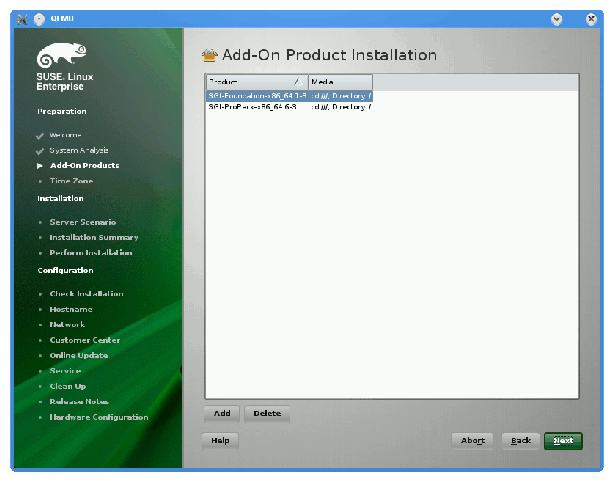The width and height of the screenshot is (614, 482).
Task: Click the Network step
Action: (67, 325)
